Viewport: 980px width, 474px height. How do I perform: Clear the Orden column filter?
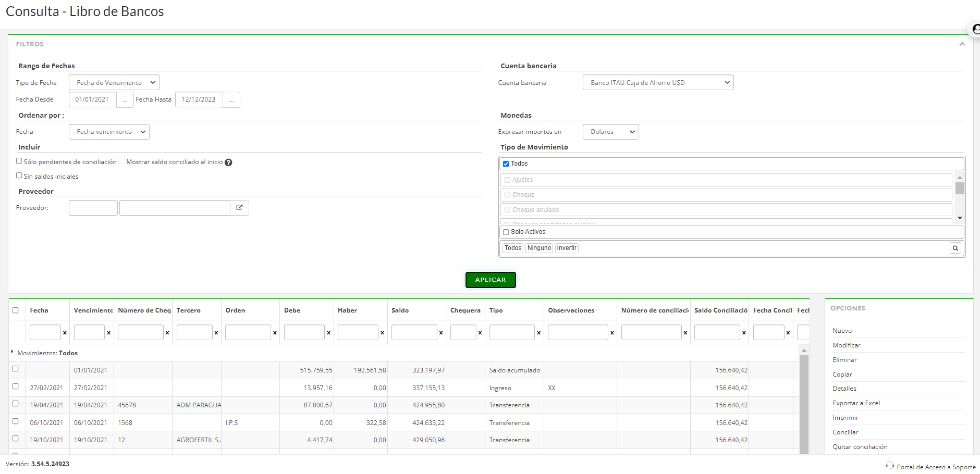(275, 333)
